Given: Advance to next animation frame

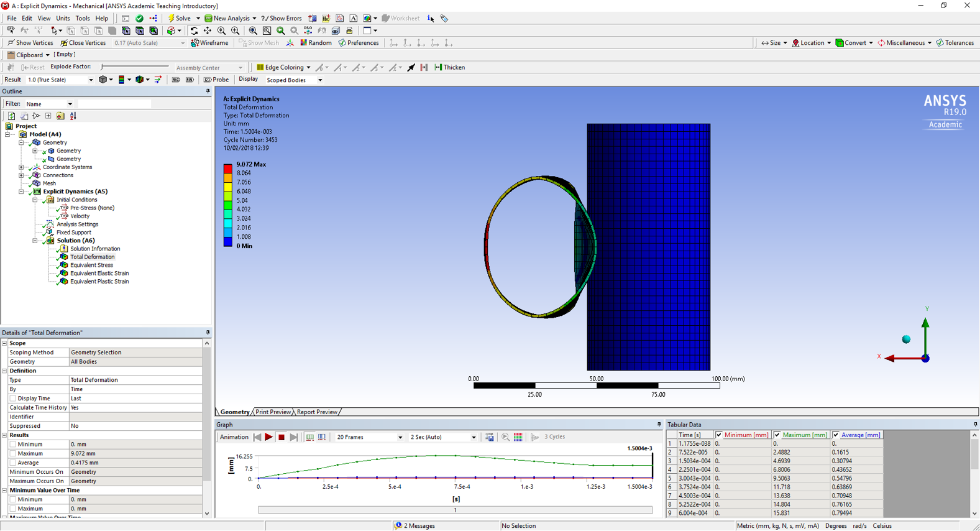Looking at the screenshot, I should [294, 437].
